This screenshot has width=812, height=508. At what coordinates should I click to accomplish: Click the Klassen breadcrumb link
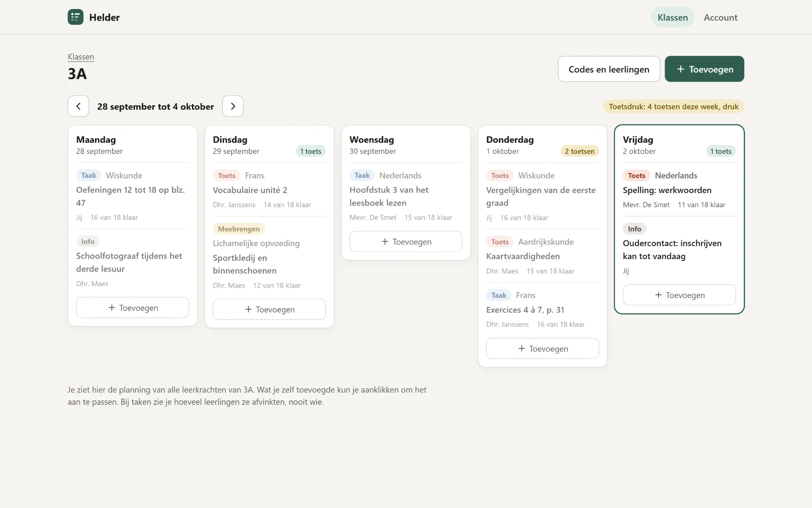pyautogui.click(x=81, y=57)
